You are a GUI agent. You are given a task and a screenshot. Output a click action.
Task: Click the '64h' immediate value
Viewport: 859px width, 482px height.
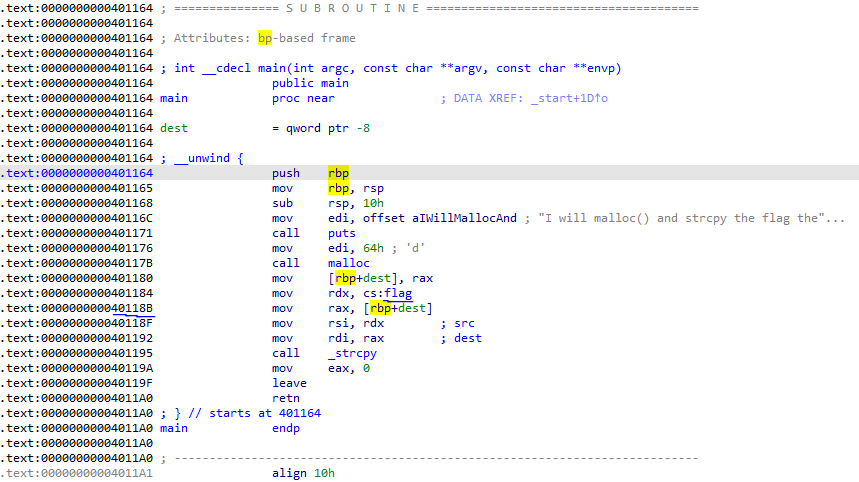(373, 248)
